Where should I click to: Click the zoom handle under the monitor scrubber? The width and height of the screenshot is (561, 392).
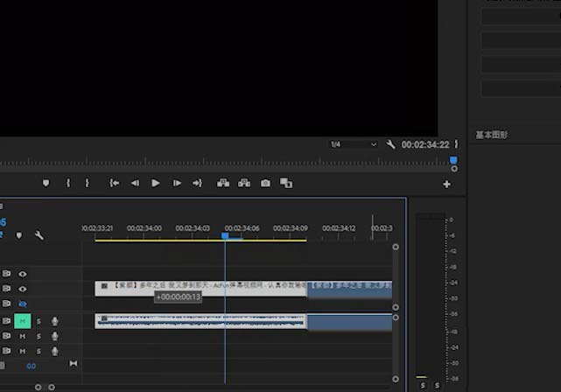454,169
